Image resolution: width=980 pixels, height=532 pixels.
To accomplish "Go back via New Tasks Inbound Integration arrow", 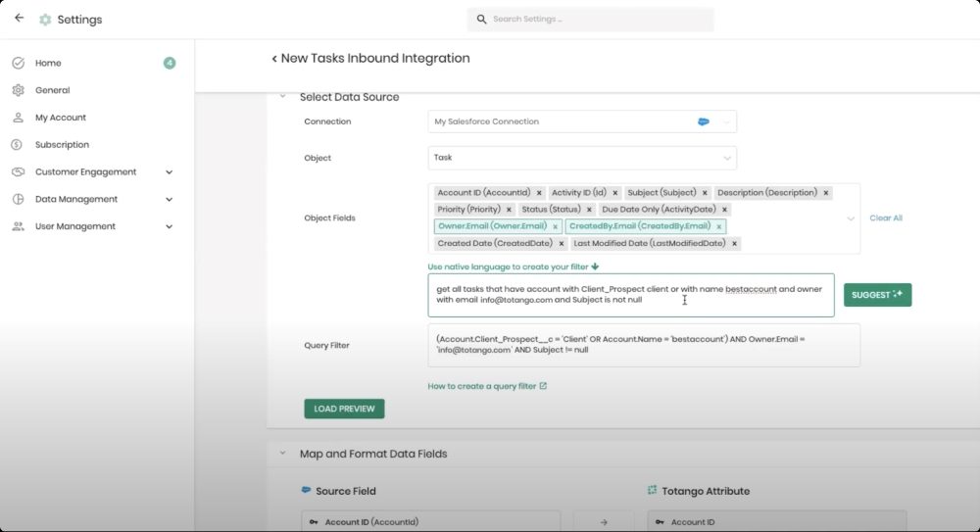I will (x=273, y=59).
